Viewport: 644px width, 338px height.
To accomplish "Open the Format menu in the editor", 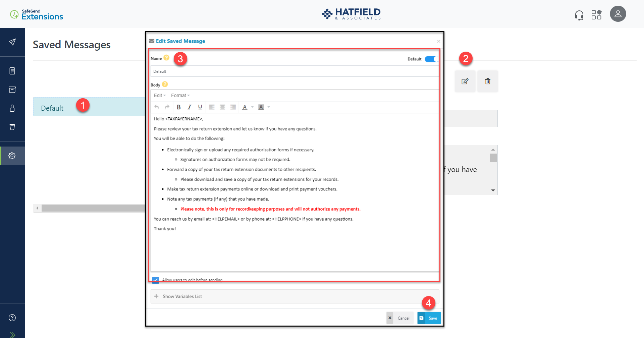I will click(179, 95).
